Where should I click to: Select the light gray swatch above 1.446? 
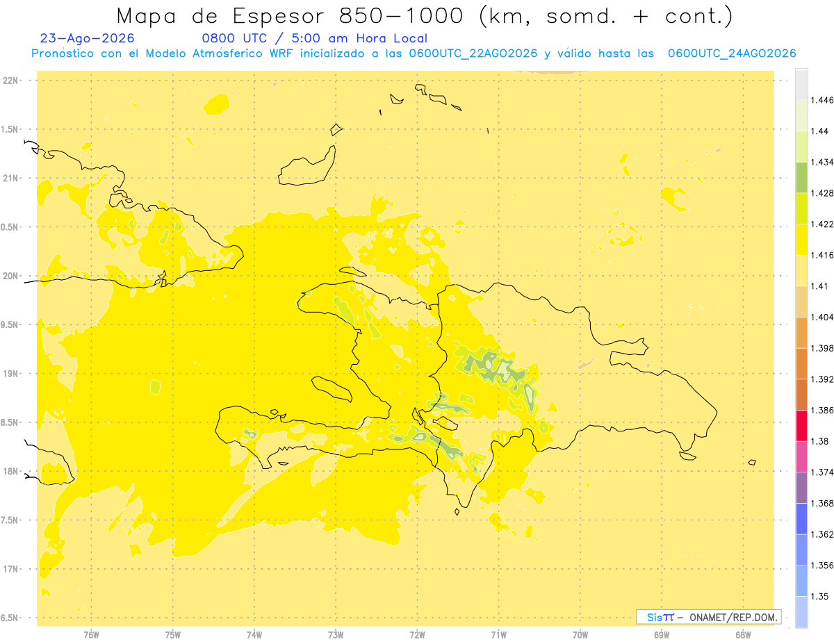tap(801, 84)
